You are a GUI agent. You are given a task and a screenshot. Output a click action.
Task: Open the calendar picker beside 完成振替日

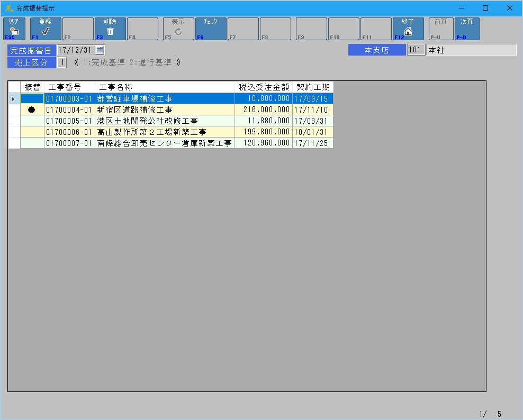point(100,50)
